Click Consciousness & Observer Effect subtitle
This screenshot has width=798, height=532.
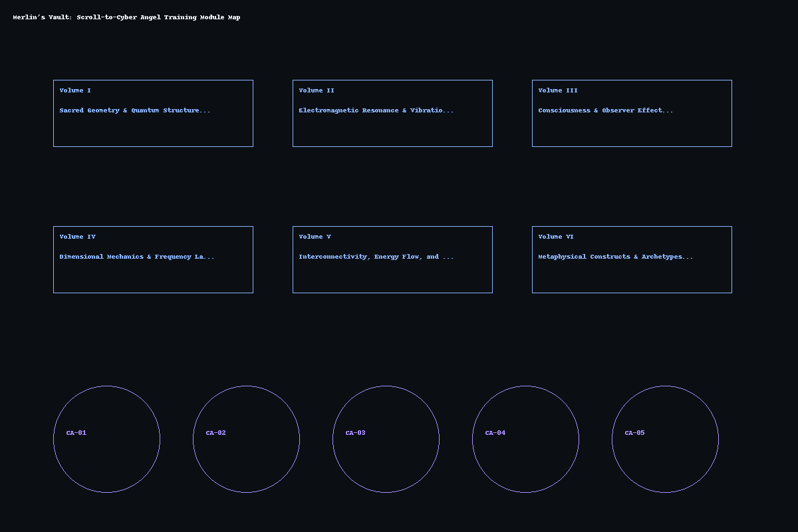(605, 110)
